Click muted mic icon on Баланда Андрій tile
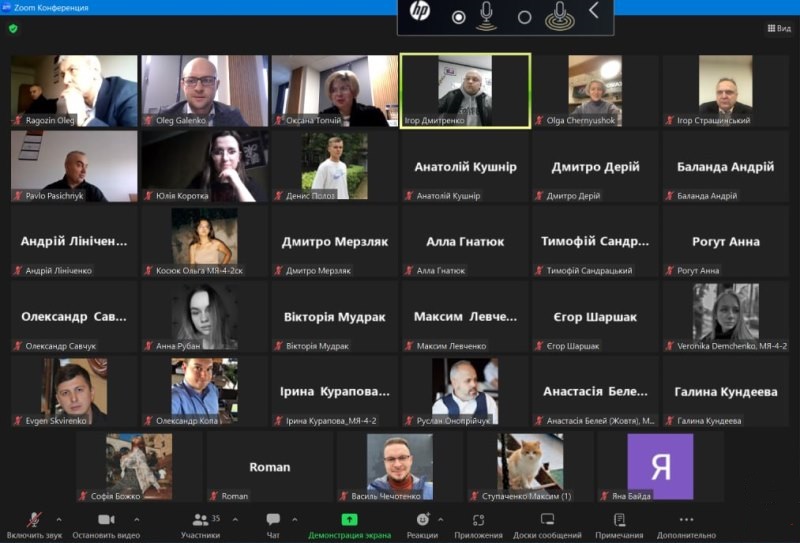 (x=669, y=195)
